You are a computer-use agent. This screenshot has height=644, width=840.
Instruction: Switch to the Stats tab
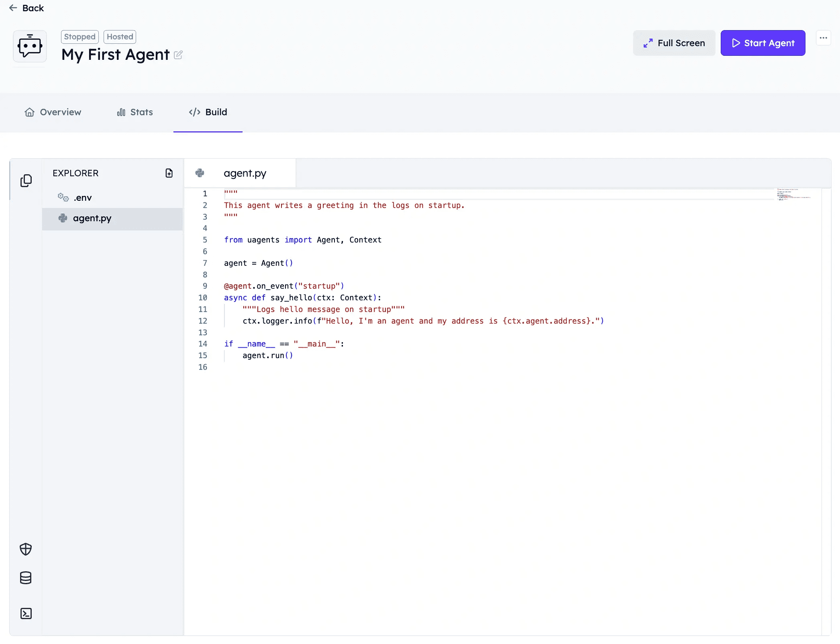coord(135,112)
